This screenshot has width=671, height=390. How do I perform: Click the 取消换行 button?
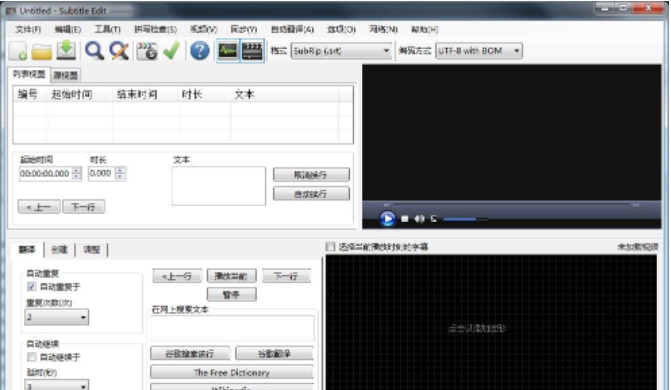tap(311, 175)
